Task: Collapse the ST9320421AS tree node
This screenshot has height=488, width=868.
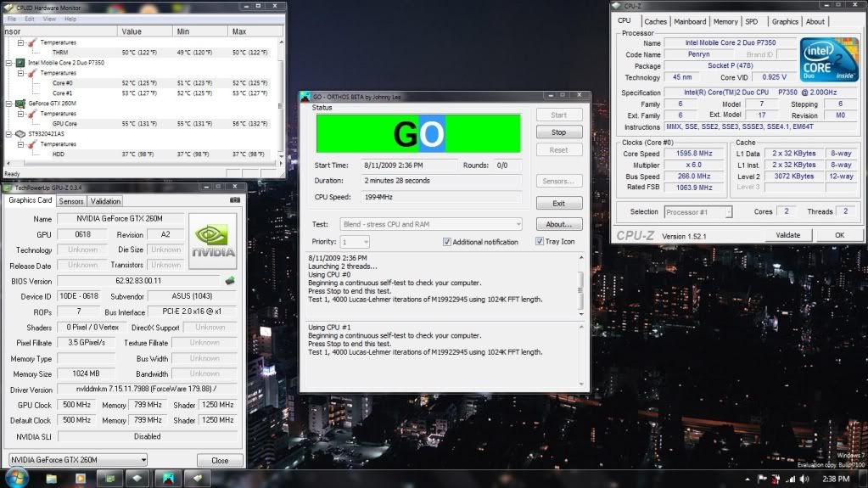Action: click(x=8, y=133)
